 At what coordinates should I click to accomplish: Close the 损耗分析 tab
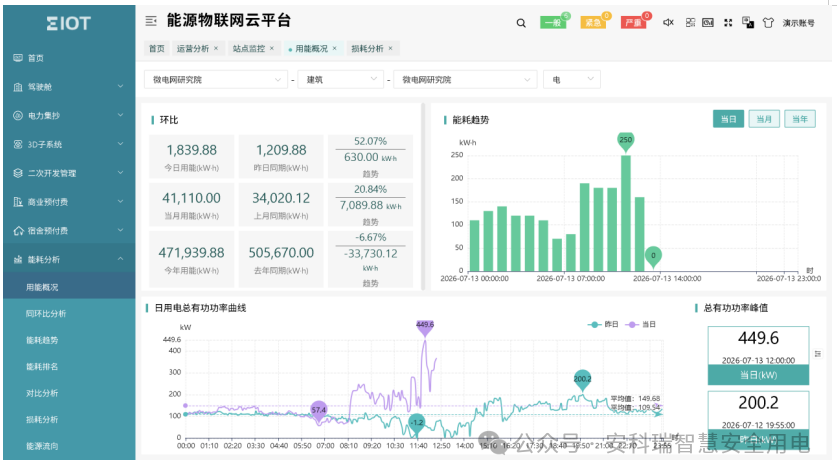point(390,48)
